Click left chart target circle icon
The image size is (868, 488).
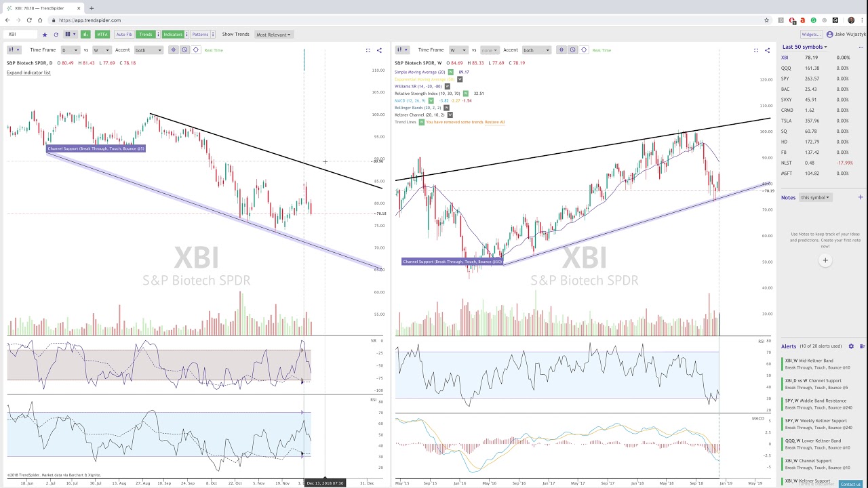(x=196, y=49)
